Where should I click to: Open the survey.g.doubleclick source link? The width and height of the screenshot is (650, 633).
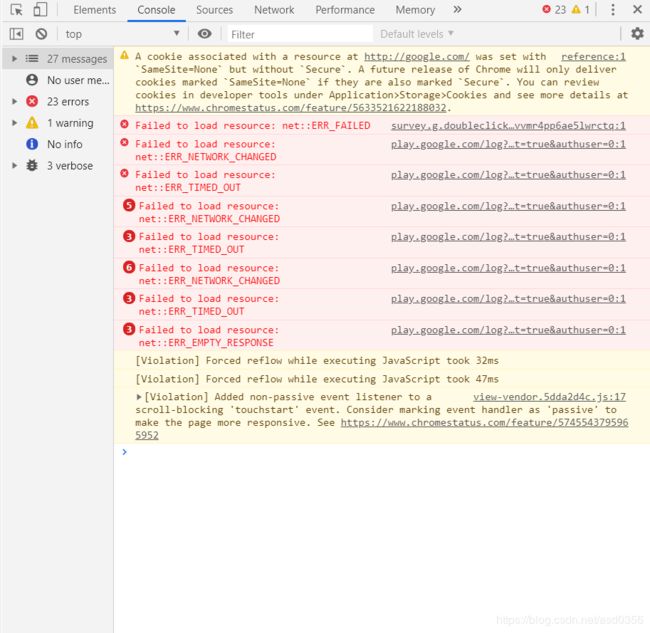508,126
